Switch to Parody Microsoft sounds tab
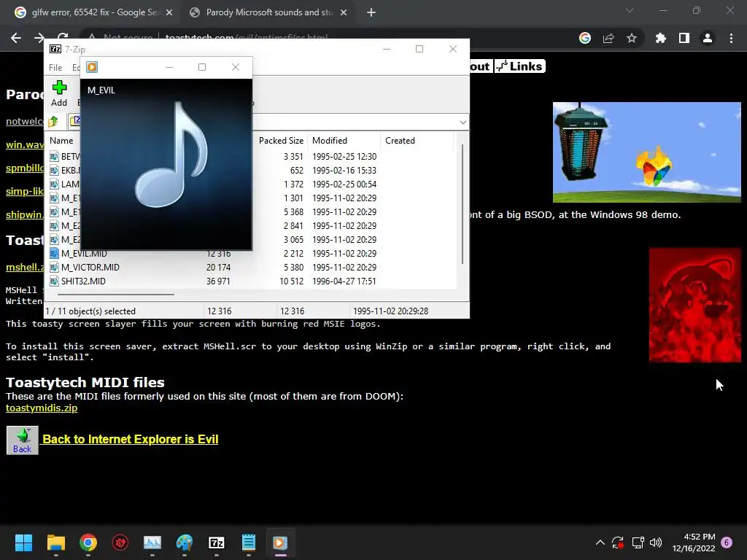747x560 pixels. [x=268, y=12]
